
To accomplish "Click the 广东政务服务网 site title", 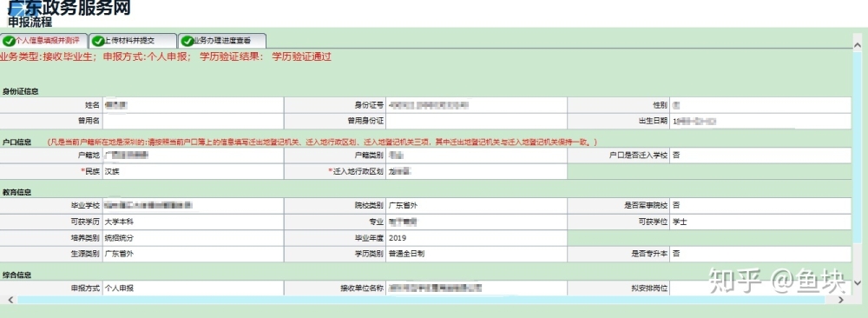I will click(69, 8).
